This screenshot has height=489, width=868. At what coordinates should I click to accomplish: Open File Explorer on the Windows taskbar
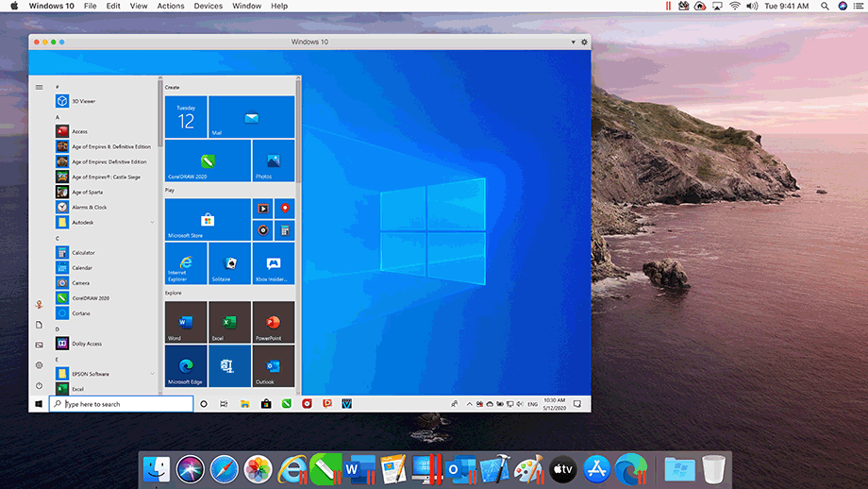click(244, 404)
